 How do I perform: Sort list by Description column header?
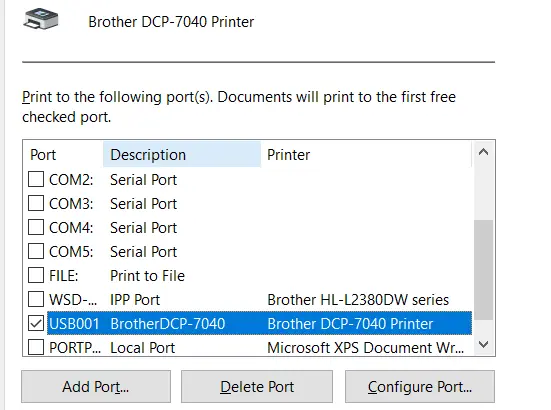pyautogui.click(x=182, y=155)
